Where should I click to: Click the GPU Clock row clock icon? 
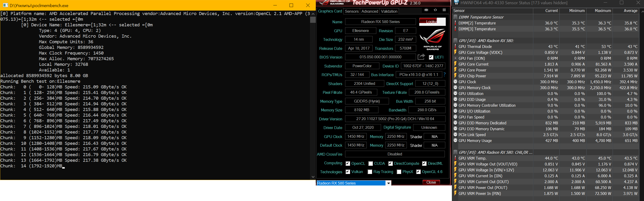(x=455, y=82)
